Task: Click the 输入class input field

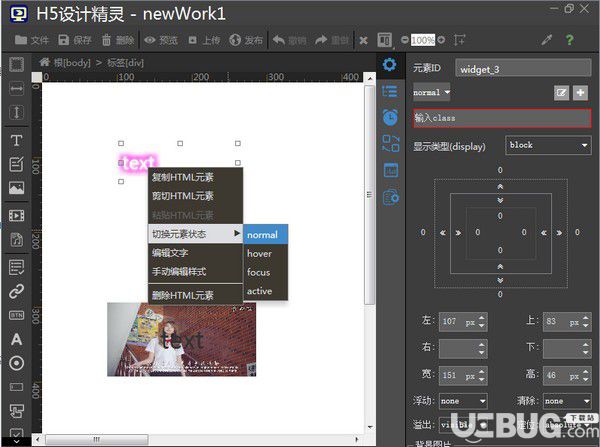Action: pos(502,118)
